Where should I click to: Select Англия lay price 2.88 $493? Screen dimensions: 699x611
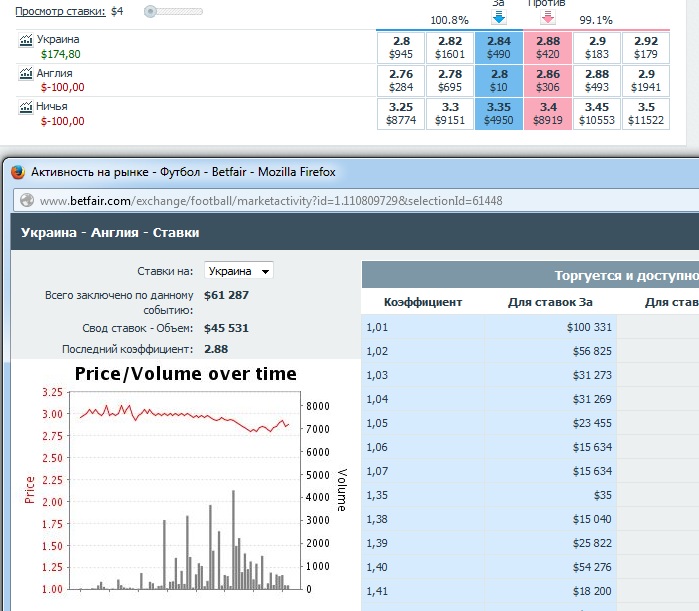click(x=597, y=81)
